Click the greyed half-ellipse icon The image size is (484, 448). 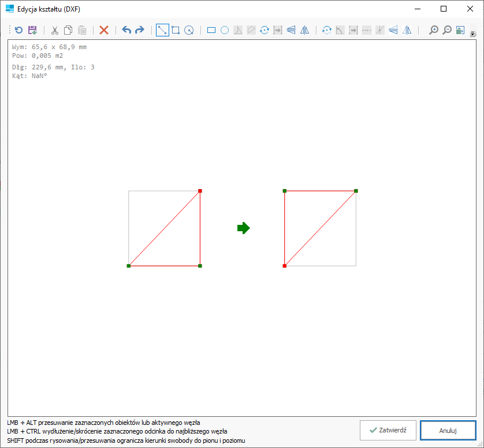[x=251, y=30]
